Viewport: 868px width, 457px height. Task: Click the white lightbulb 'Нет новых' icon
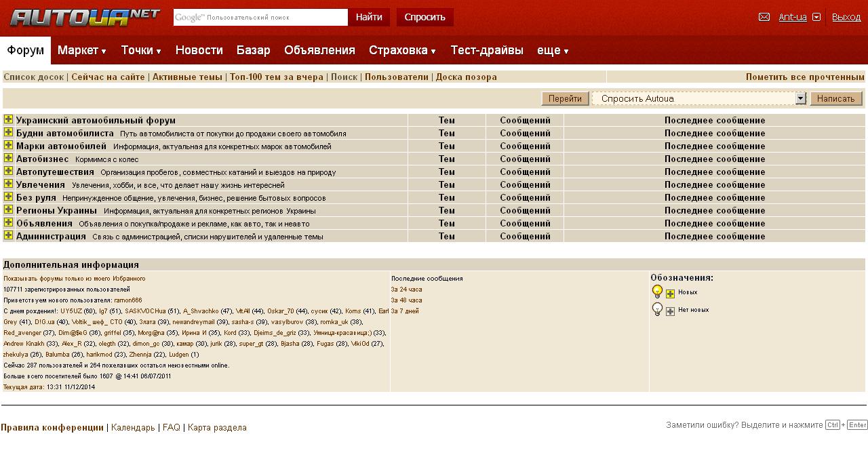coord(657,309)
